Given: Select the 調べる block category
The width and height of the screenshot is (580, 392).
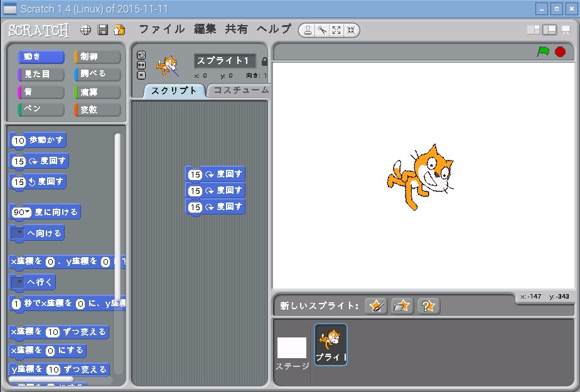Looking at the screenshot, I should click(97, 74).
